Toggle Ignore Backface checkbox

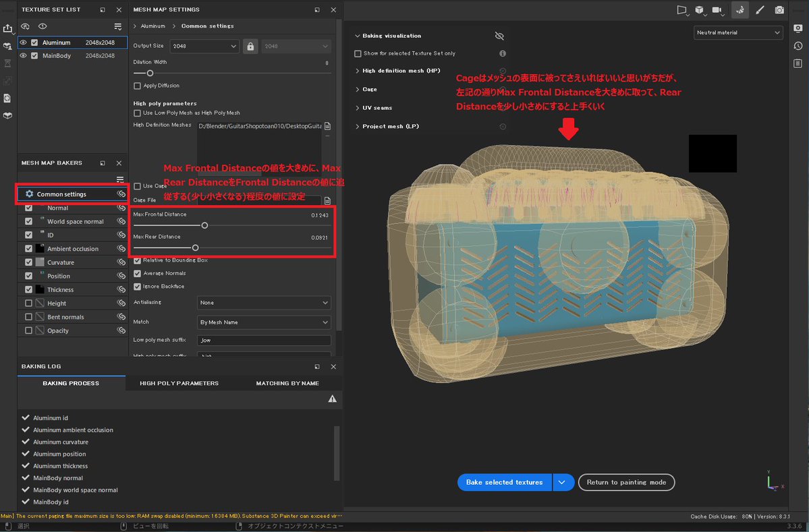pos(137,286)
